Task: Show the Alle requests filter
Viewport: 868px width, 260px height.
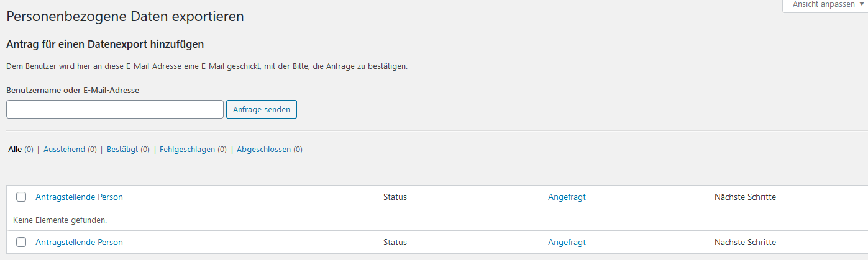Action: tap(15, 150)
